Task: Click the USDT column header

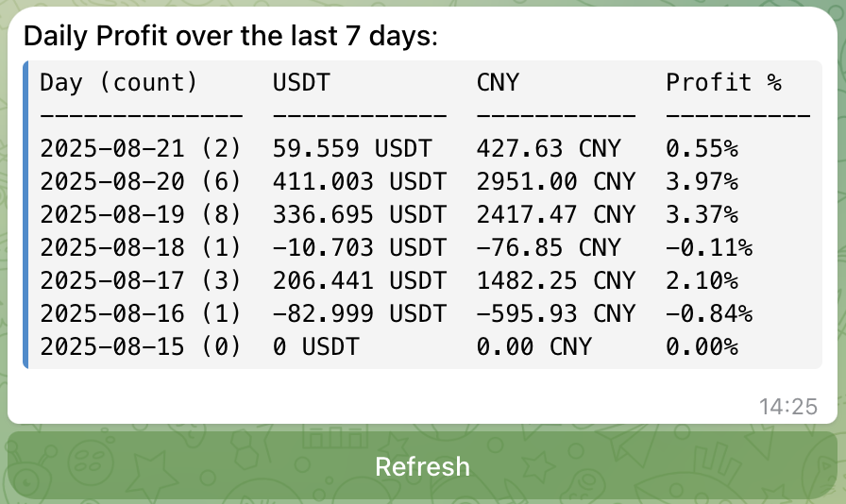Action: click(x=301, y=82)
